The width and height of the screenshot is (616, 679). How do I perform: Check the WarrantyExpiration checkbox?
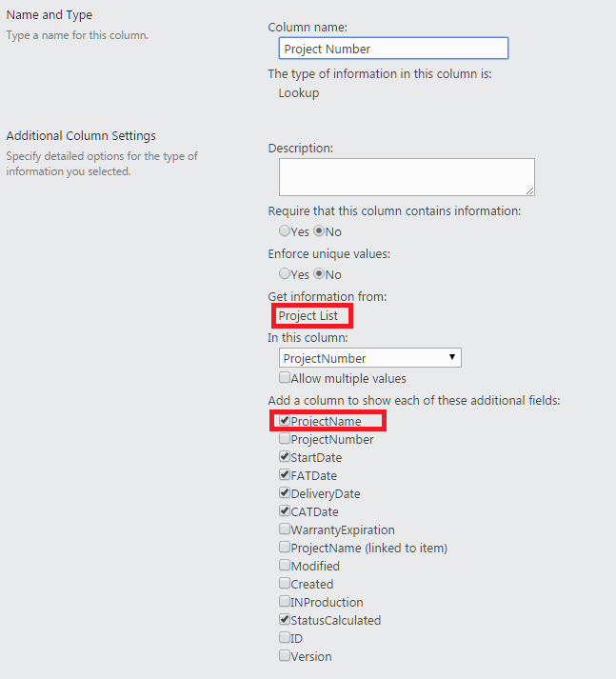tap(285, 529)
